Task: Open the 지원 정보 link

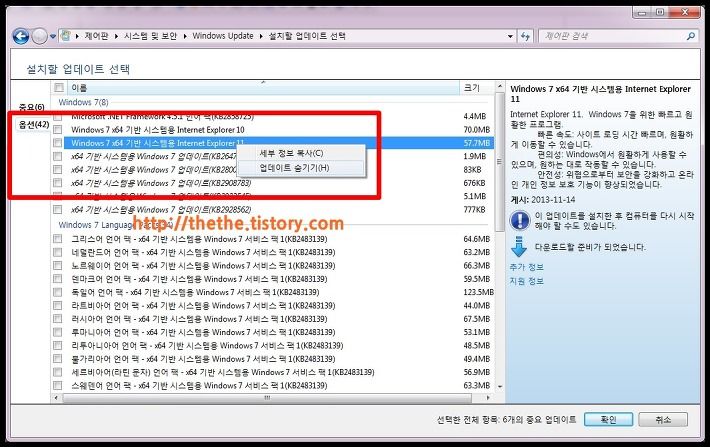Action: pyautogui.click(x=527, y=281)
